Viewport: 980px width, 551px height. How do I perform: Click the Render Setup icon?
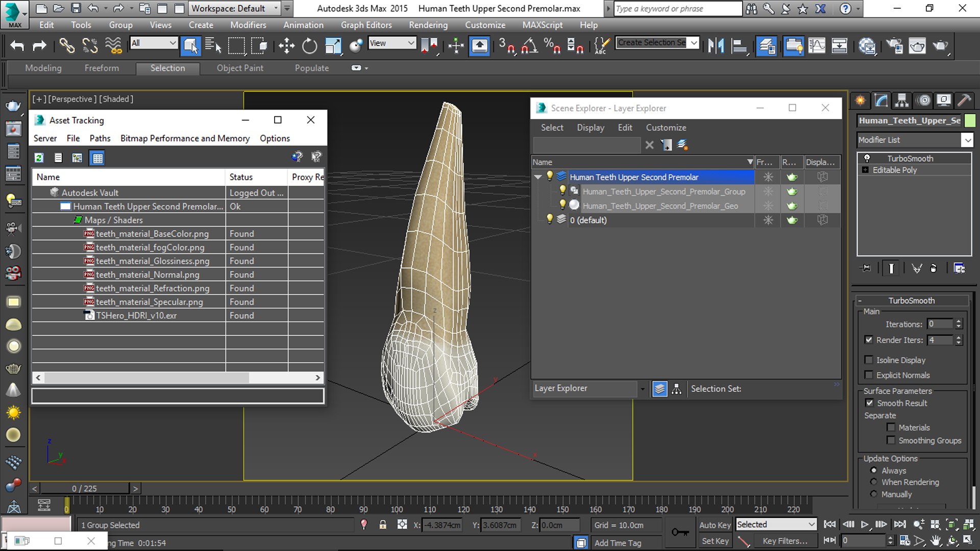click(894, 46)
